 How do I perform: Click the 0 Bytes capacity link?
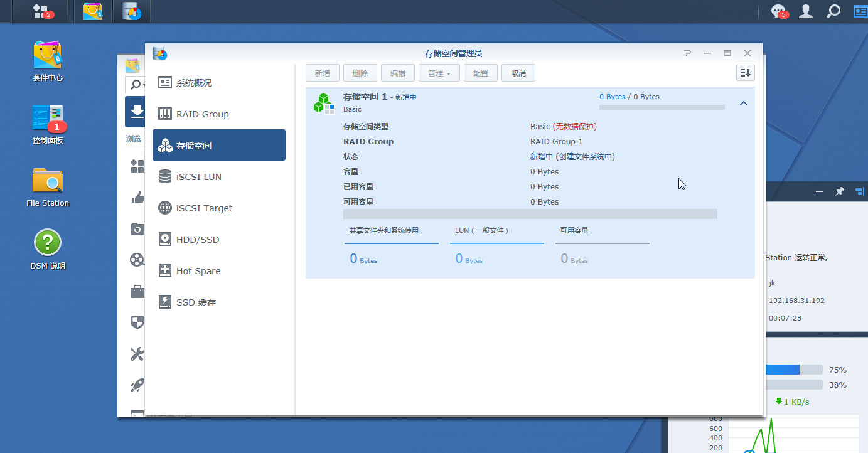coord(612,97)
